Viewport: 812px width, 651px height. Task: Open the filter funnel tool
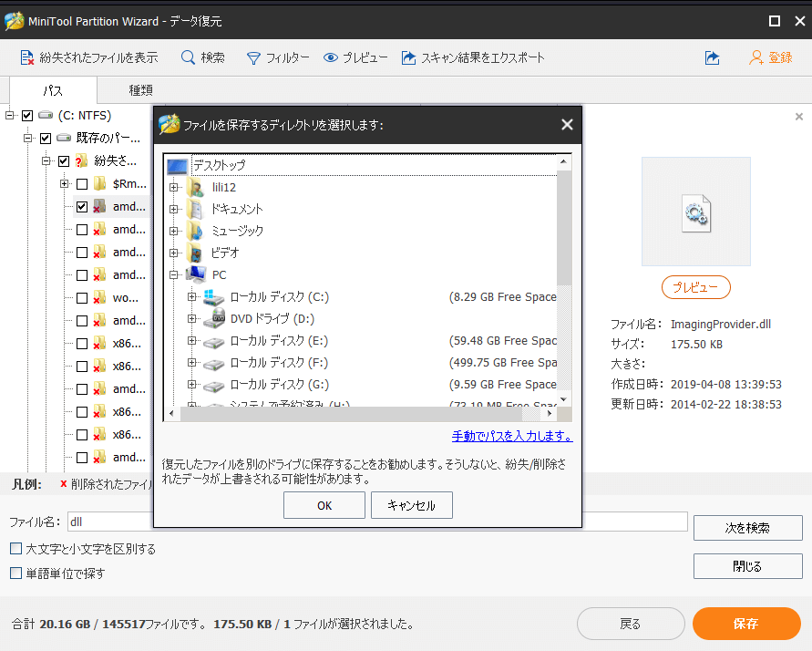(x=253, y=58)
